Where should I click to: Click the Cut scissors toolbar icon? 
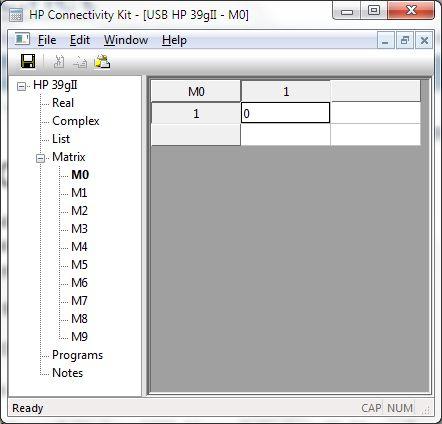click(59, 62)
